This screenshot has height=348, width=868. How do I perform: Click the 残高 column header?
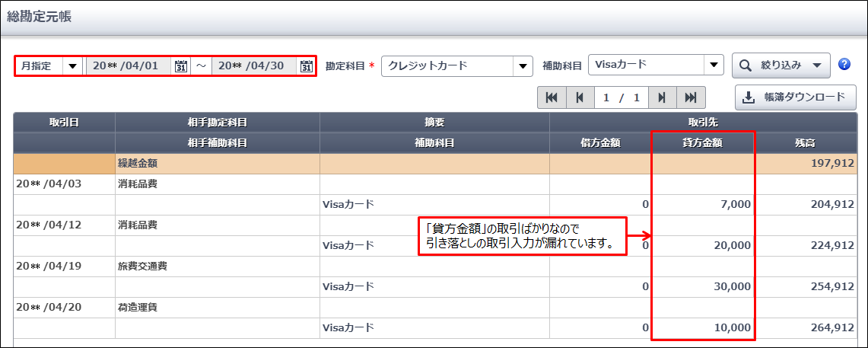click(x=806, y=143)
